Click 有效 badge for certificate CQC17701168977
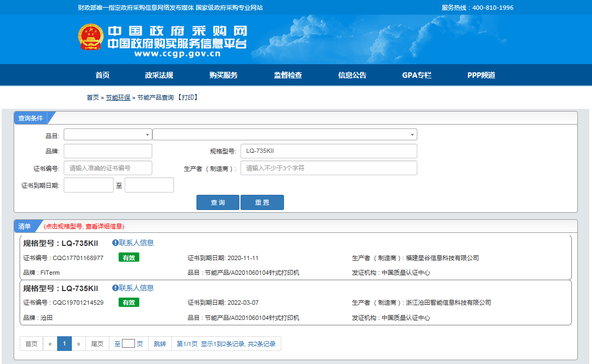The width and height of the screenshot is (592, 364). tap(129, 257)
